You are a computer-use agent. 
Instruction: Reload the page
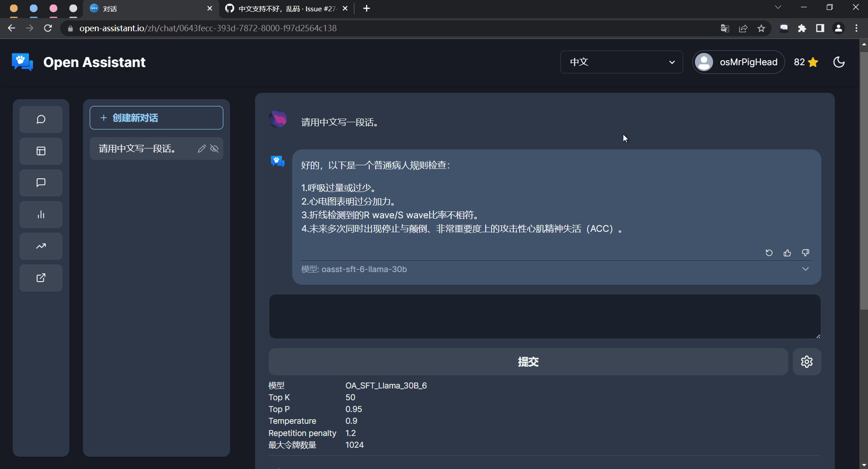coord(48,28)
